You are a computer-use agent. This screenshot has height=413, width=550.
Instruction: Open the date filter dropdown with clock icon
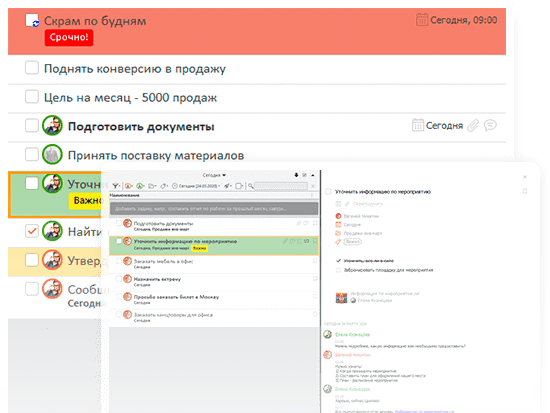[196, 186]
